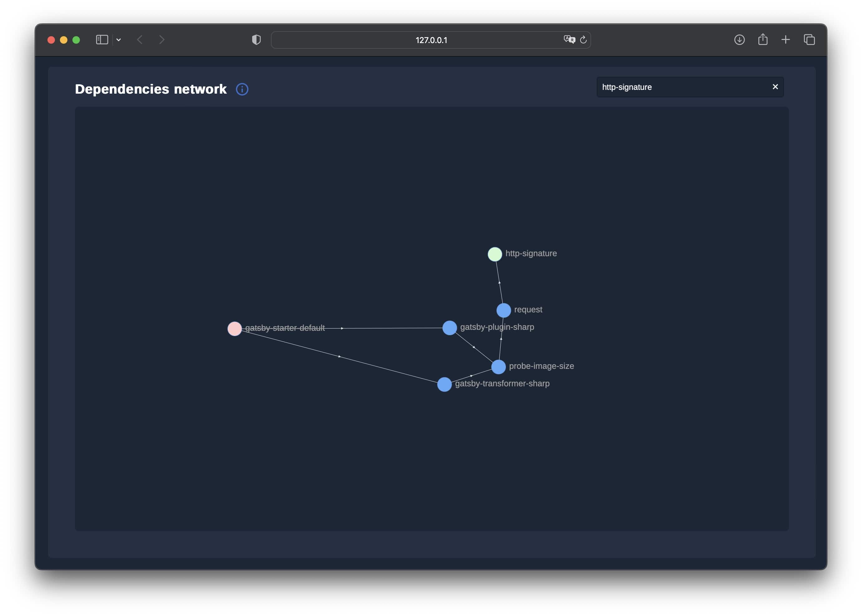
Task: Toggle the Safari sidebar button
Action: click(102, 40)
